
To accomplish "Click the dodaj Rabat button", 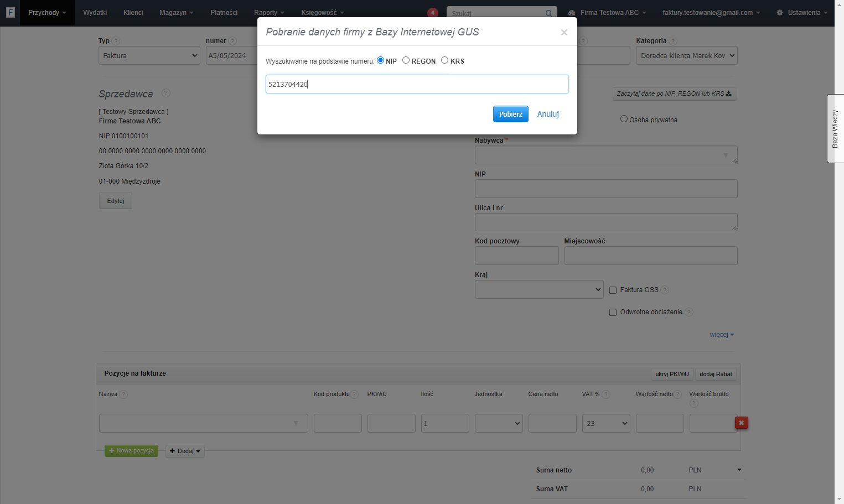I will 716,374.
